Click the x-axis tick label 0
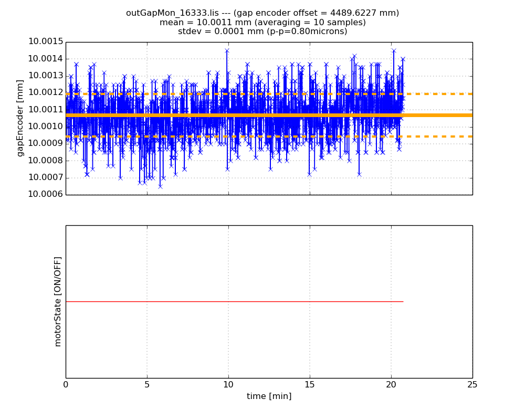 click(x=66, y=384)
